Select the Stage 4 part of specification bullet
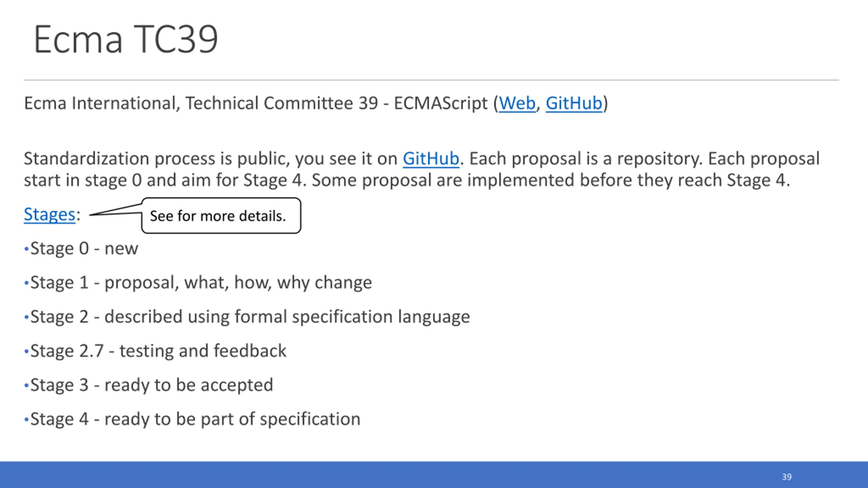The height and width of the screenshot is (488, 868). [195, 419]
